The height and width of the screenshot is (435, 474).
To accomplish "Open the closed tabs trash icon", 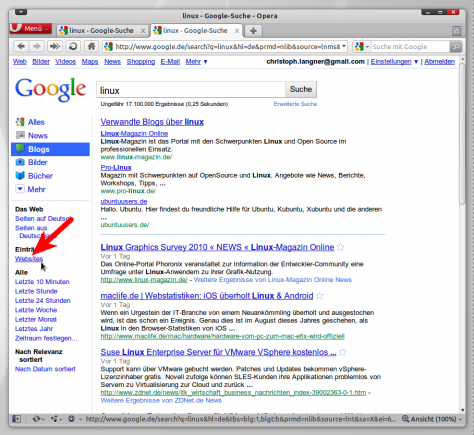I will pyautogui.click(x=456, y=31).
